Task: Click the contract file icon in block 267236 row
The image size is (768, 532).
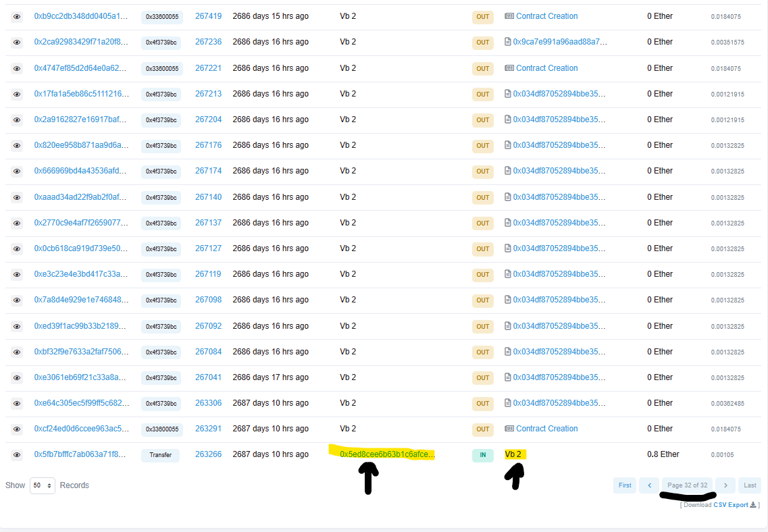Action: pyautogui.click(x=508, y=42)
